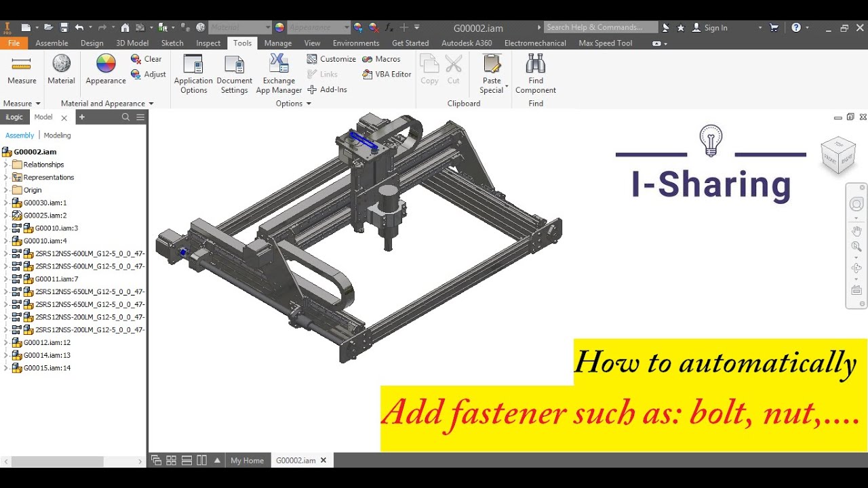Click in Search Help & Commands field
Screen dimensions: 868x488
pyautogui.click(x=601, y=28)
